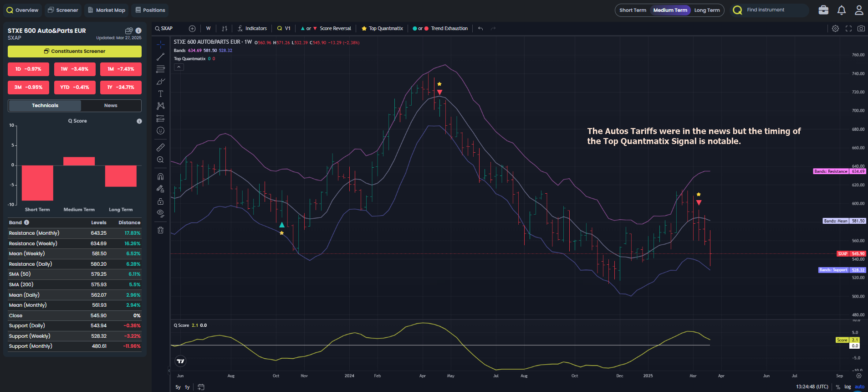Click the instrument header layers icon
Screen dimensions: 868x392
[129, 31]
